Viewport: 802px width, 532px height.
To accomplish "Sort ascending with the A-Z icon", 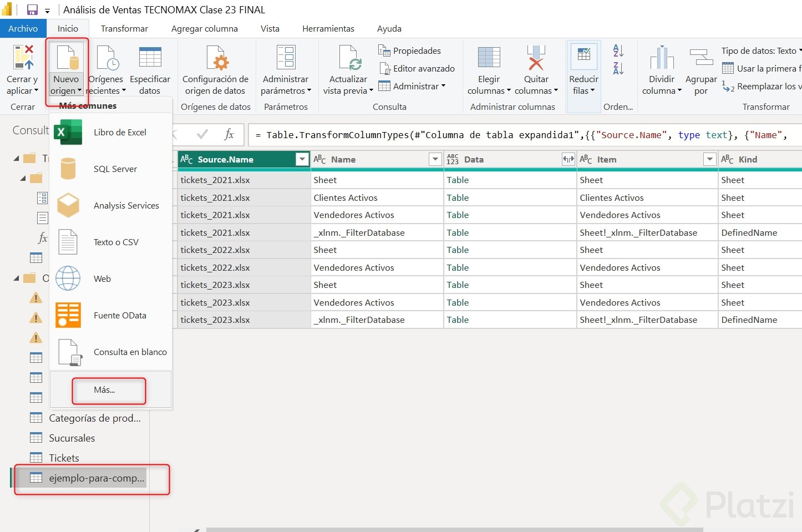I will pyautogui.click(x=618, y=51).
